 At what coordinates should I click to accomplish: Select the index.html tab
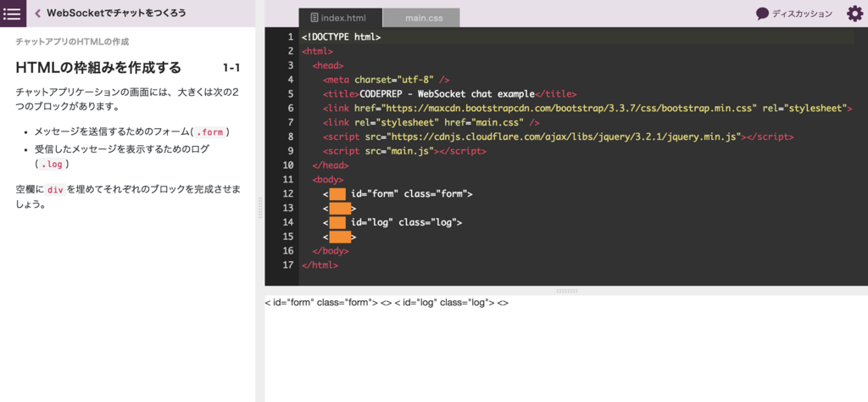pyautogui.click(x=341, y=18)
